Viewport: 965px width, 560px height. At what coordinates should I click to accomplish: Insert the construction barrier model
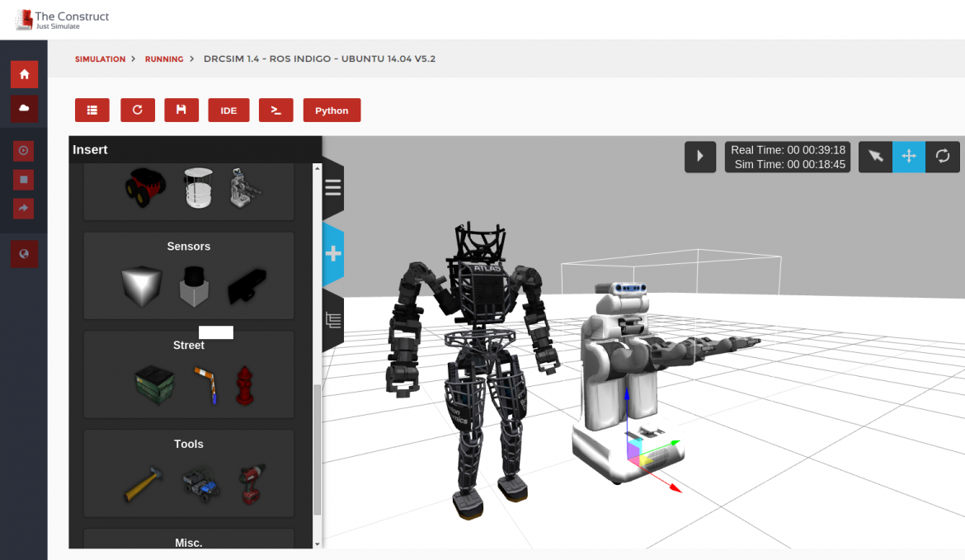pos(207,384)
